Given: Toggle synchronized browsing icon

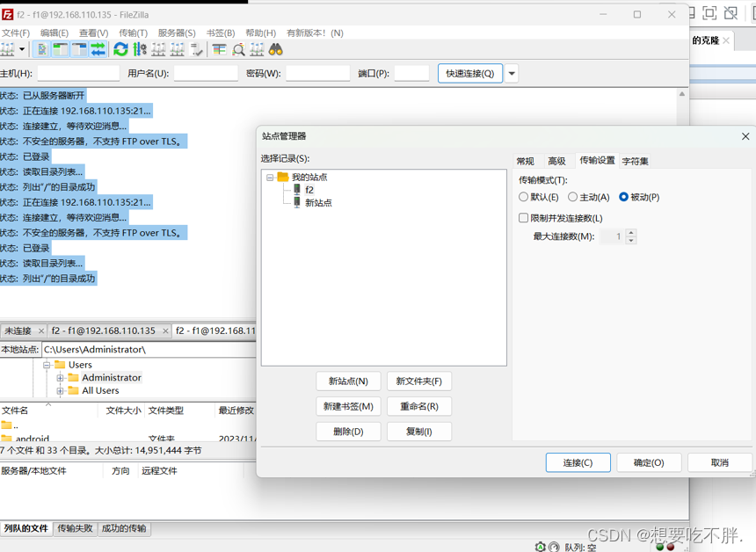Looking at the screenshot, I should pyautogui.click(x=257, y=49).
